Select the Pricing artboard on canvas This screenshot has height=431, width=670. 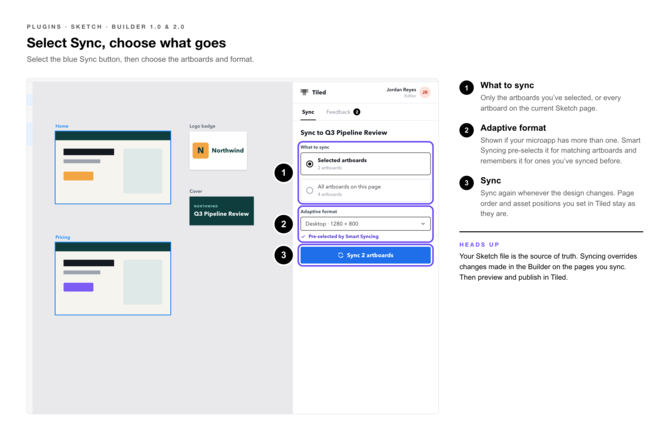(113, 279)
